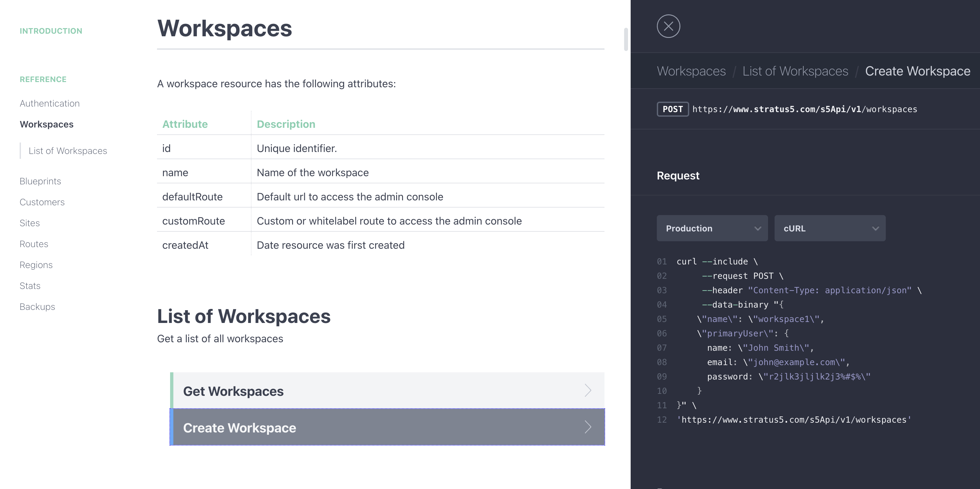980x489 pixels.
Task: Navigate to Authentication in sidebar
Action: click(49, 103)
